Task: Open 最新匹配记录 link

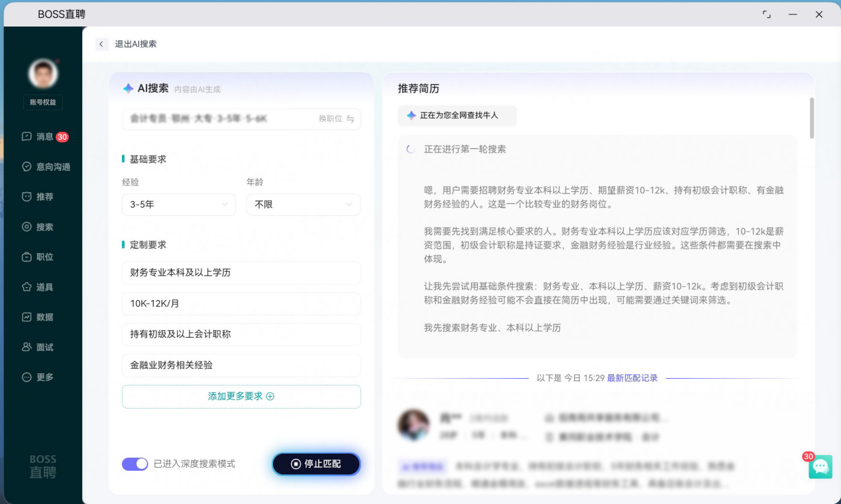Action: 632,378
